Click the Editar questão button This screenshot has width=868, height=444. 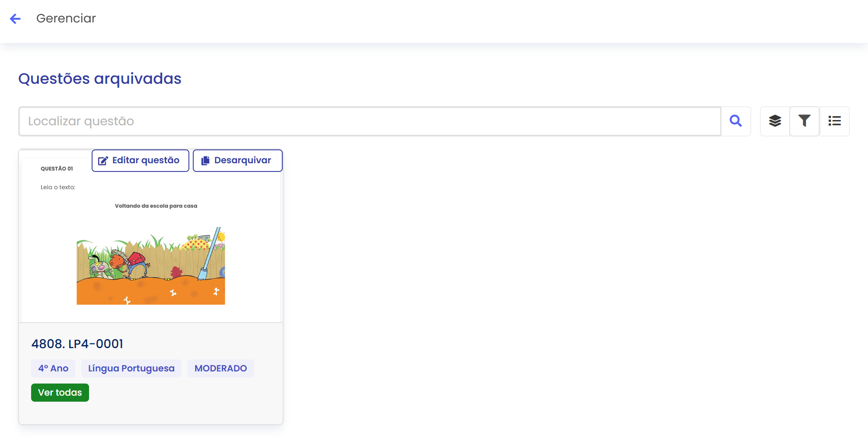(x=140, y=161)
